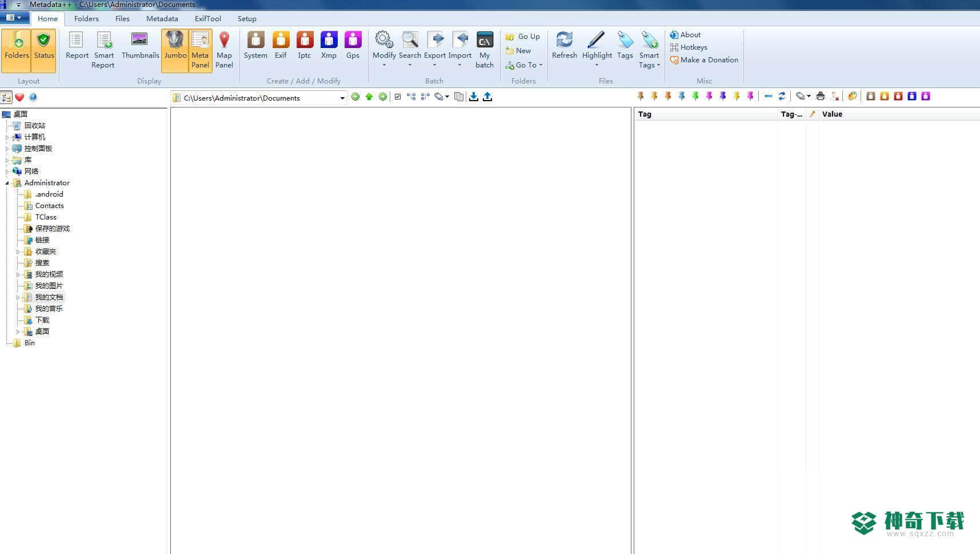
Task: Open the About dialog
Action: pos(685,35)
